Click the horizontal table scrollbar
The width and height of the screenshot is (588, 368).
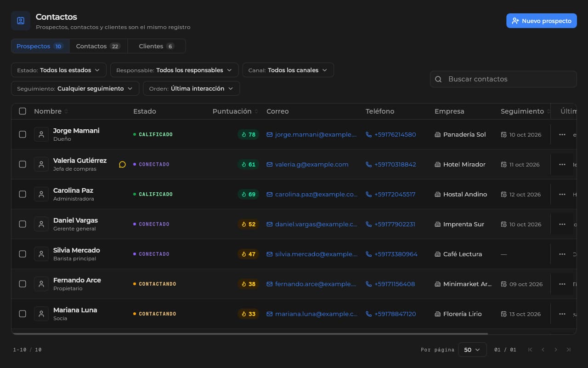click(249, 333)
